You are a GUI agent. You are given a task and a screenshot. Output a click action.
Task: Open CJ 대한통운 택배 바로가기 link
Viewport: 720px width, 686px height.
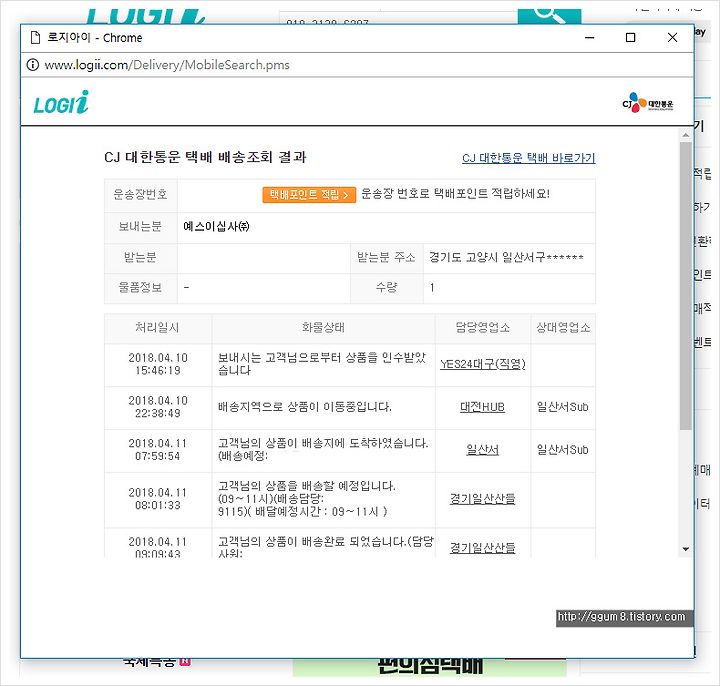529,158
